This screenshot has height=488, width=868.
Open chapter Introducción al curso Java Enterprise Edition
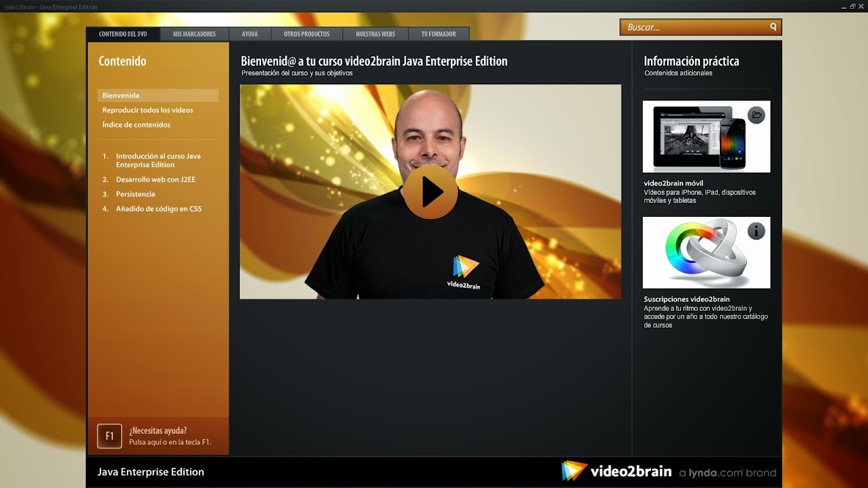158,160
